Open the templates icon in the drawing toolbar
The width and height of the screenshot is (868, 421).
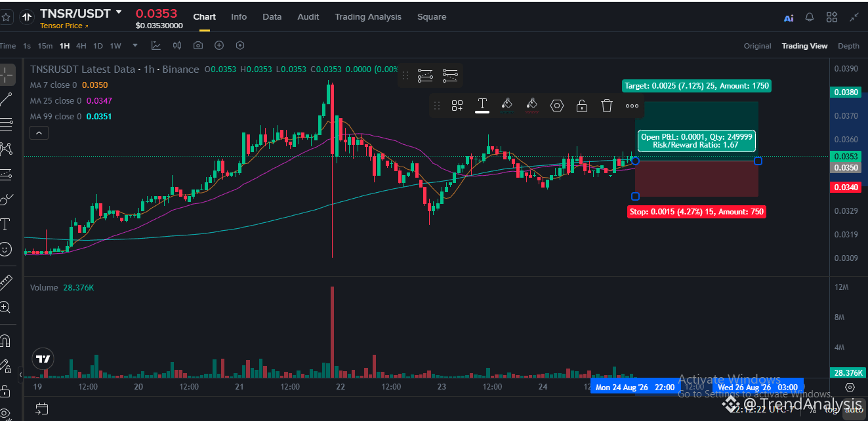tap(457, 105)
